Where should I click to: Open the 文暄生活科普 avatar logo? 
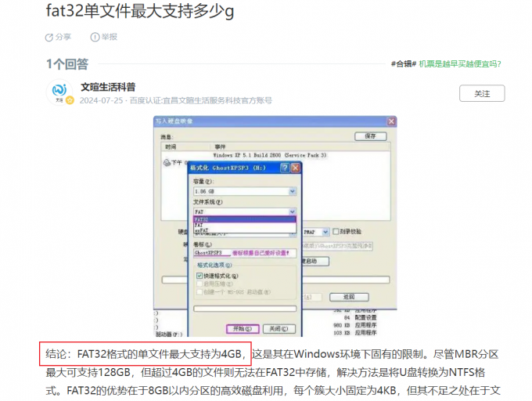(x=59, y=92)
